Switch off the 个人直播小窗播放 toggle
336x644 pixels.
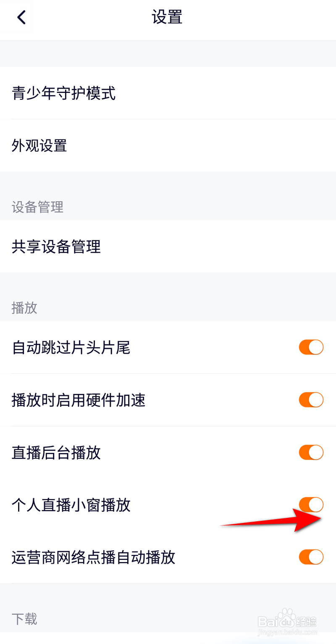[x=311, y=504]
